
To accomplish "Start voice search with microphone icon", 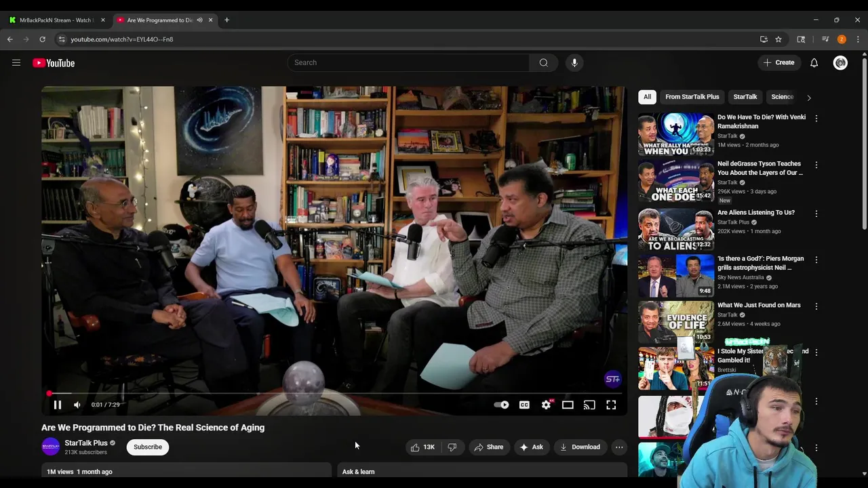I will click(x=574, y=62).
